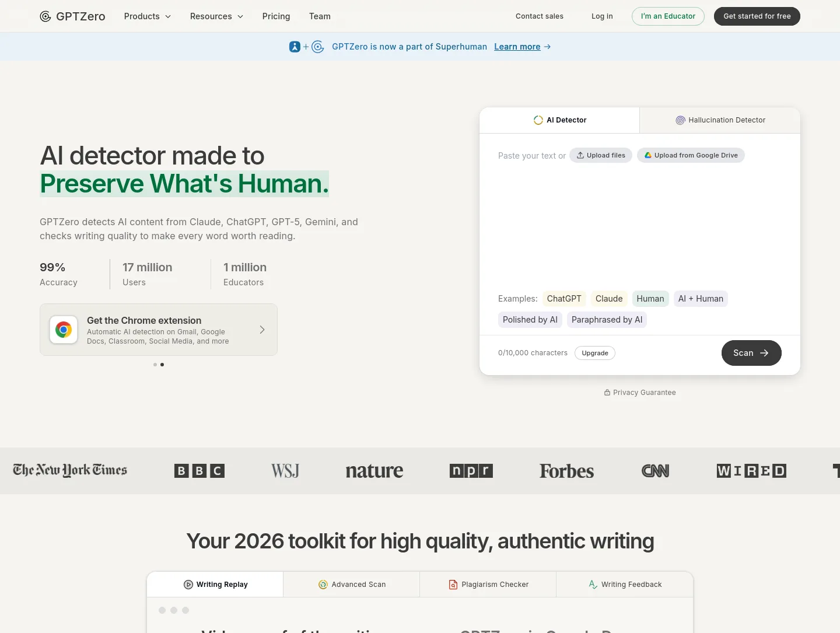Select the Writing Feedback tab
This screenshot has width=840, height=633.
tap(625, 585)
